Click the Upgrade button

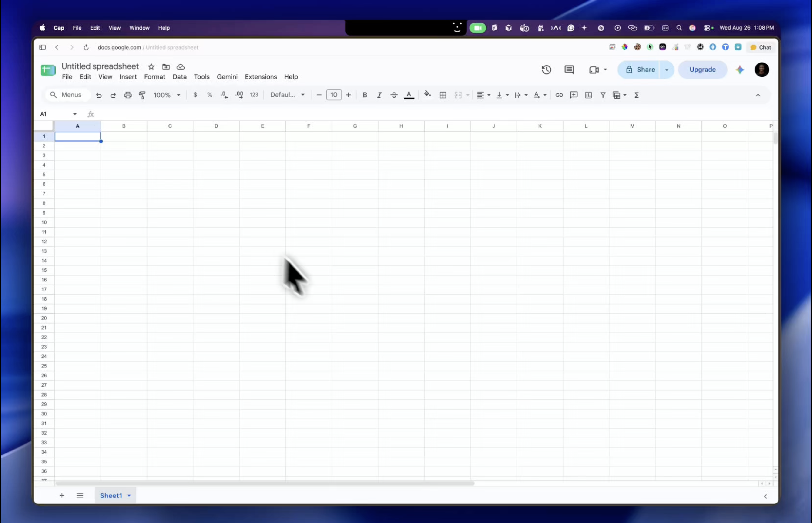pyautogui.click(x=703, y=70)
